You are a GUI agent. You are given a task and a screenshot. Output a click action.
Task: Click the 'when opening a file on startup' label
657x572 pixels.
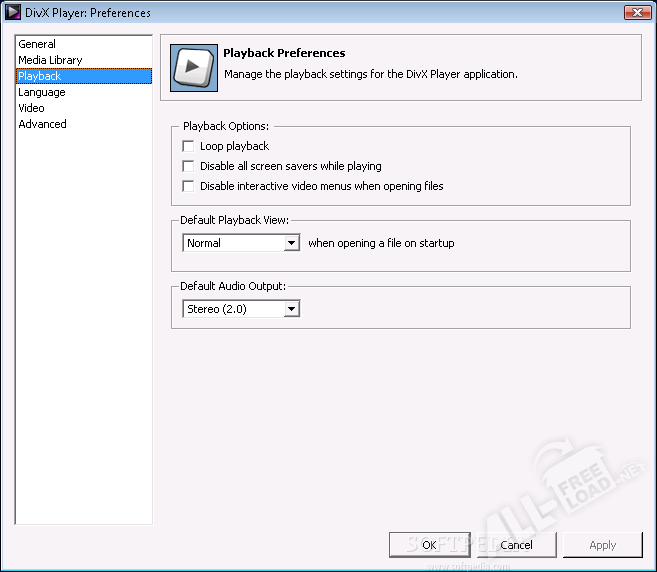point(381,243)
